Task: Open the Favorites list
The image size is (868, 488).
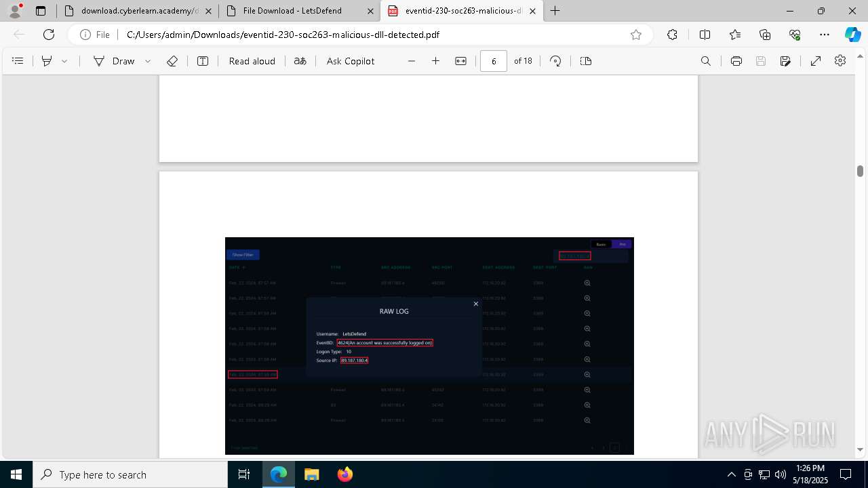Action: tap(735, 35)
